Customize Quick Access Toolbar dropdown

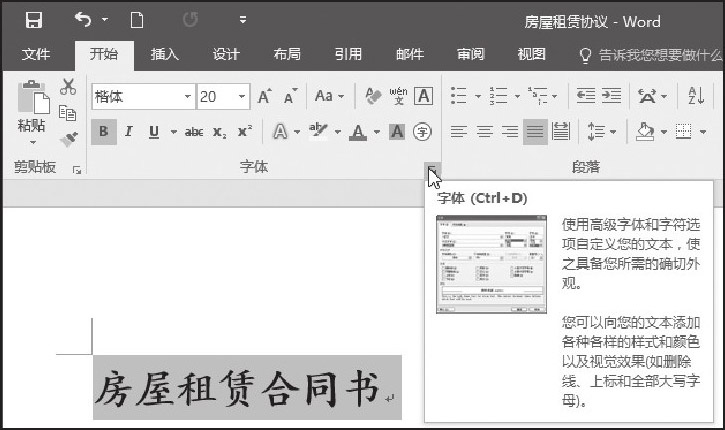point(243,19)
